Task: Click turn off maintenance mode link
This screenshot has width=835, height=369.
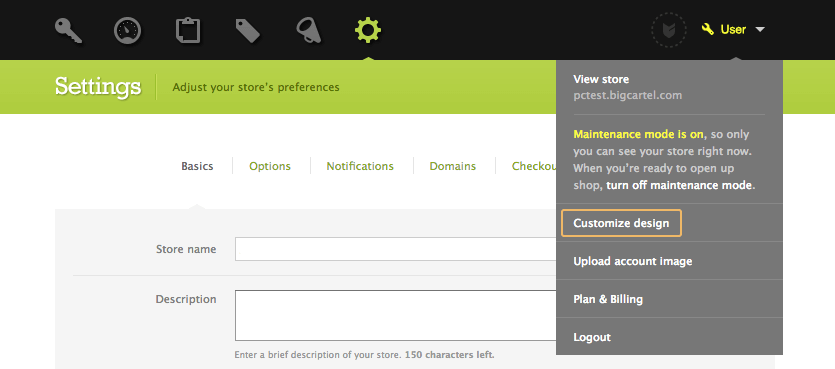Action: [680, 186]
